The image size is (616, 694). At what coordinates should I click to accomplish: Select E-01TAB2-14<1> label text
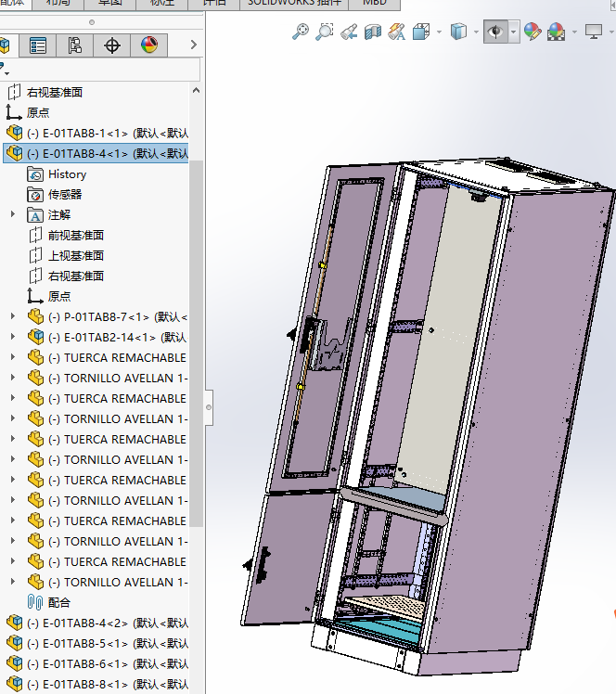118,338
